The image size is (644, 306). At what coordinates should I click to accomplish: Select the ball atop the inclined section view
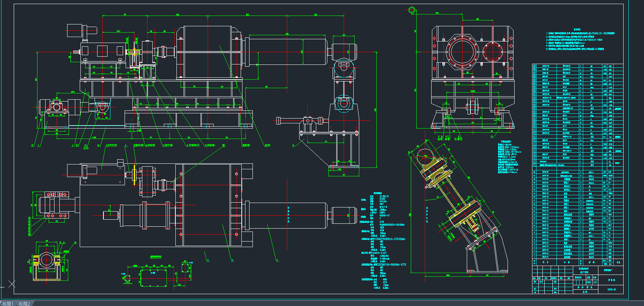point(424,155)
